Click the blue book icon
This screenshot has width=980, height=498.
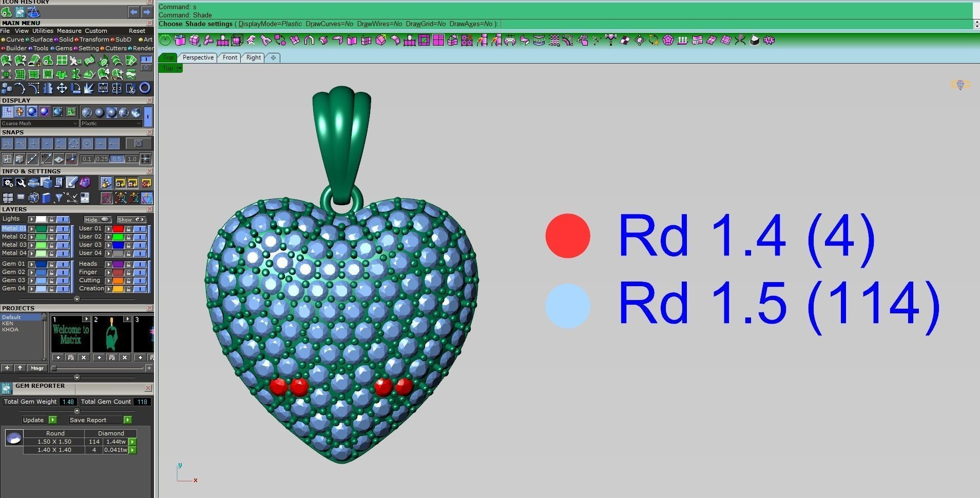(x=46, y=197)
